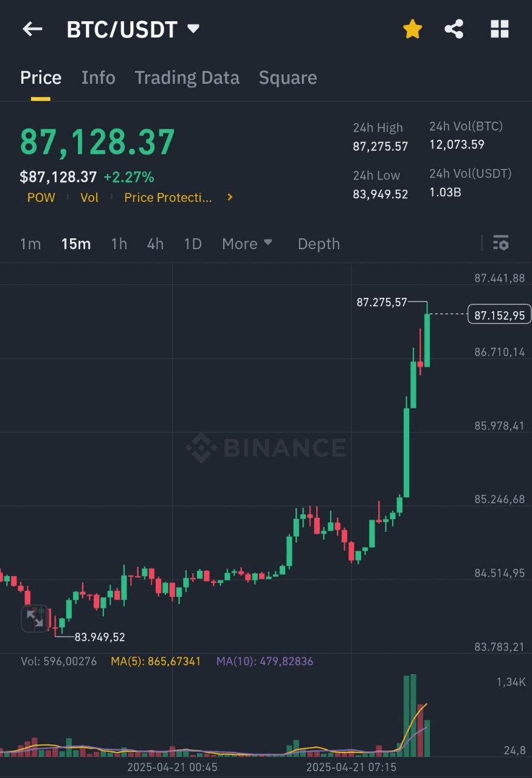
Task: Toggle the favorite star for BTC/USDT
Action: (x=412, y=29)
